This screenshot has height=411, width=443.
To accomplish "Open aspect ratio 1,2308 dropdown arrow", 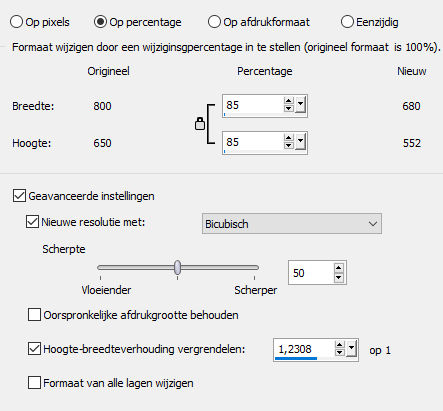I will (x=351, y=349).
